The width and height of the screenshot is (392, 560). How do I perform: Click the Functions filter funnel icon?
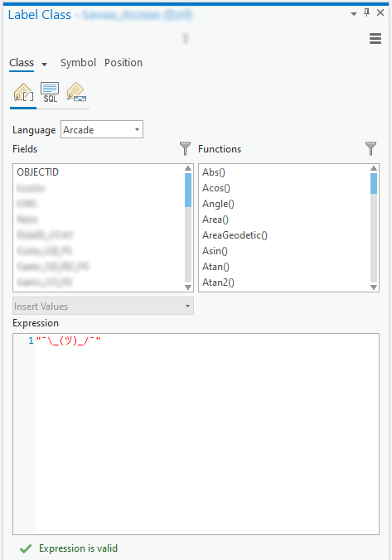pyautogui.click(x=370, y=148)
